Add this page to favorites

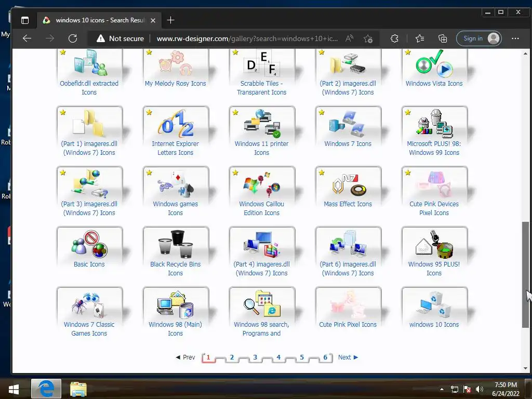click(368, 38)
